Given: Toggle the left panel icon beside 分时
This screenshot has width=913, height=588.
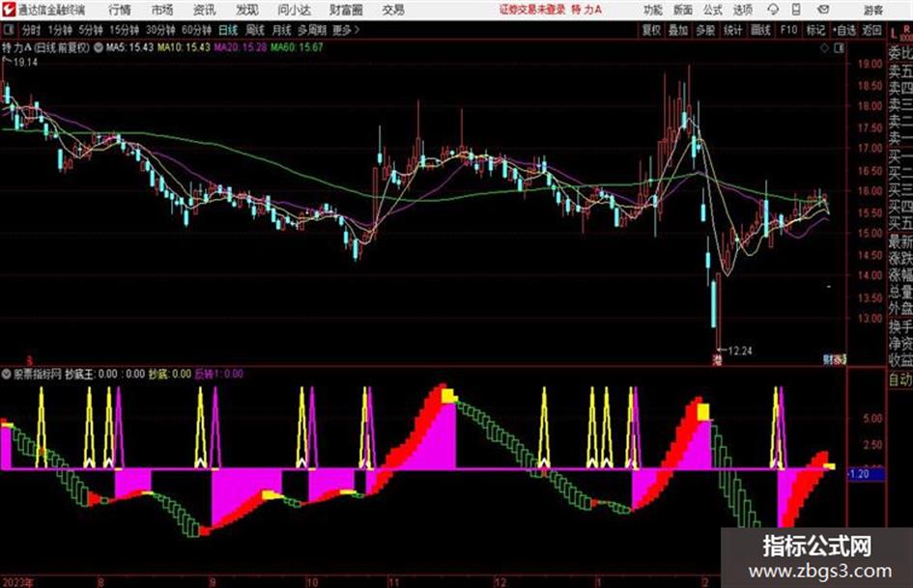Looking at the screenshot, I should click(8, 30).
